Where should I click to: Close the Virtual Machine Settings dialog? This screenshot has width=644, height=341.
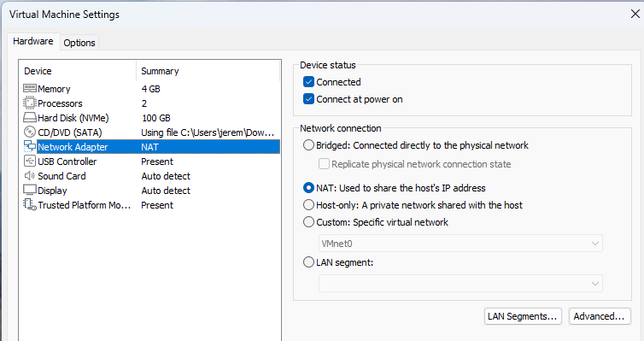pyautogui.click(x=635, y=14)
